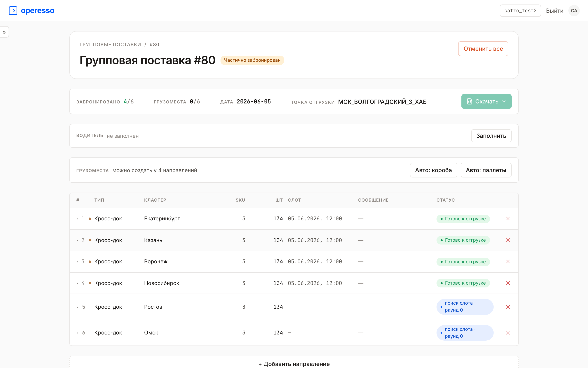This screenshot has height=368, width=588.
Task: Click the не заполнен driver text
Action: coord(123,136)
